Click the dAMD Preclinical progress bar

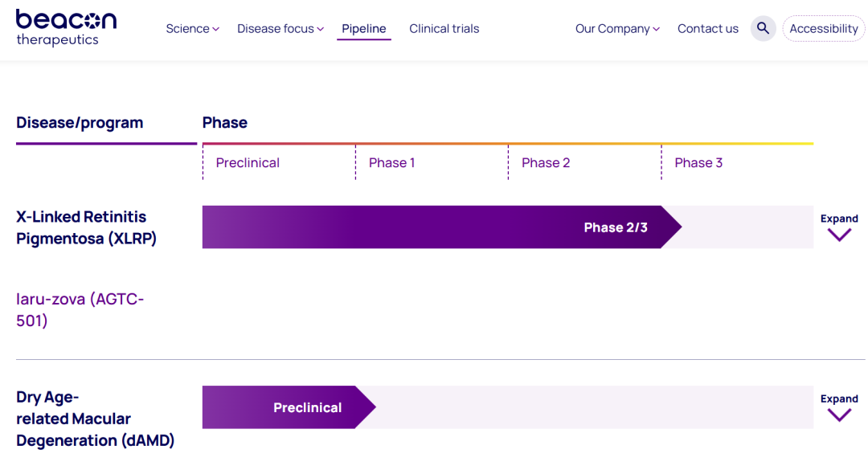(288, 407)
